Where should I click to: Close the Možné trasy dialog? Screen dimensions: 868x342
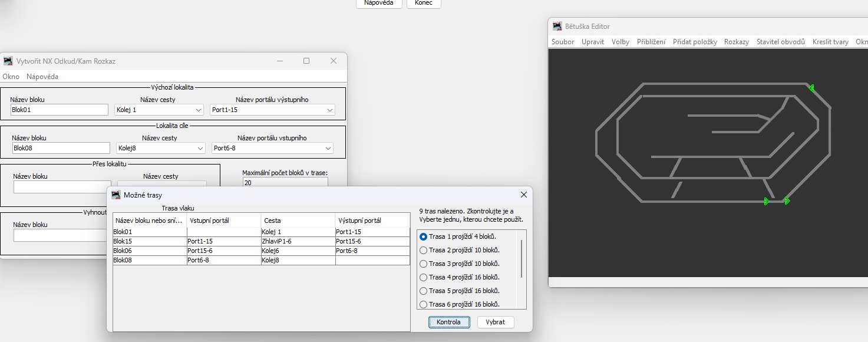523,195
